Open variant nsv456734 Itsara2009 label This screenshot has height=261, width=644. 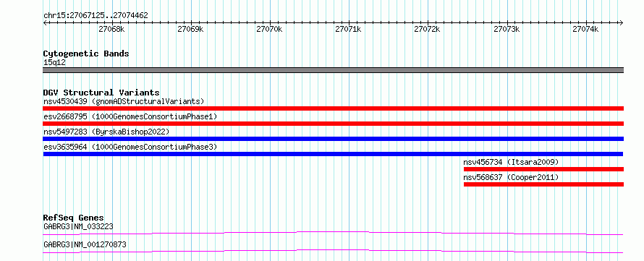(x=511, y=162)
